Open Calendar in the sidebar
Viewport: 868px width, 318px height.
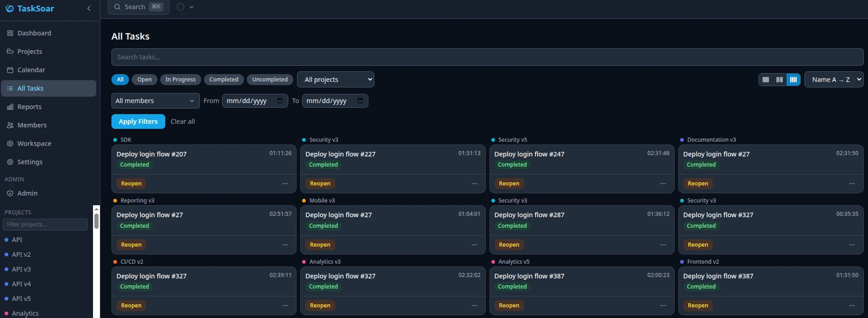48,70
